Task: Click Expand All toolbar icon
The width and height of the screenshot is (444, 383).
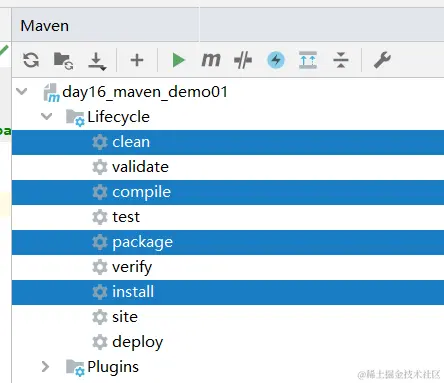Action: [308, 60]
